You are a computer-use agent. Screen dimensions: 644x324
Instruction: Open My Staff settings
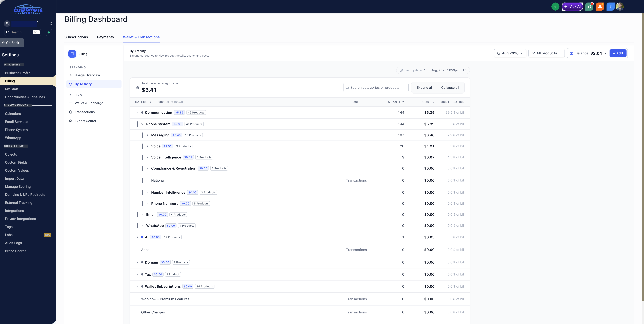[12, 89]
